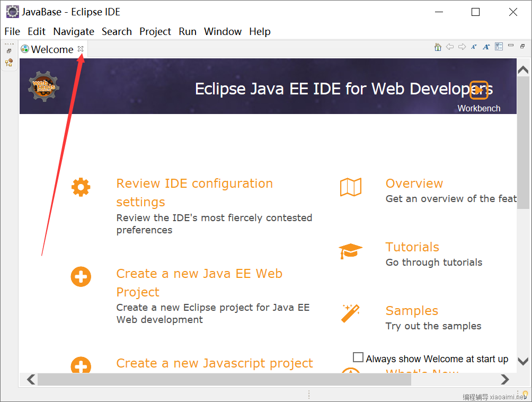Viewport: 532px width, 402px height.
Task: Open the Workbench via the orange arrow icon
Action: click(x=479, y=90)
